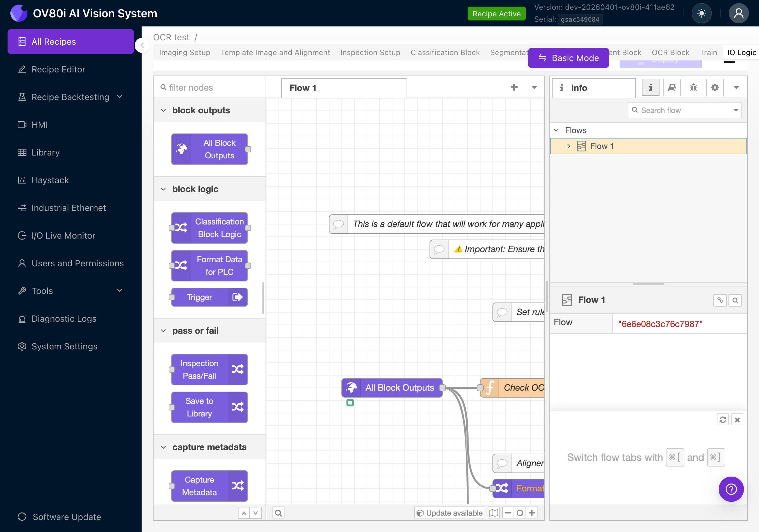Open the OCR Block tab
The height and width of the screenshot is (532, 759).
coord(670,52)
